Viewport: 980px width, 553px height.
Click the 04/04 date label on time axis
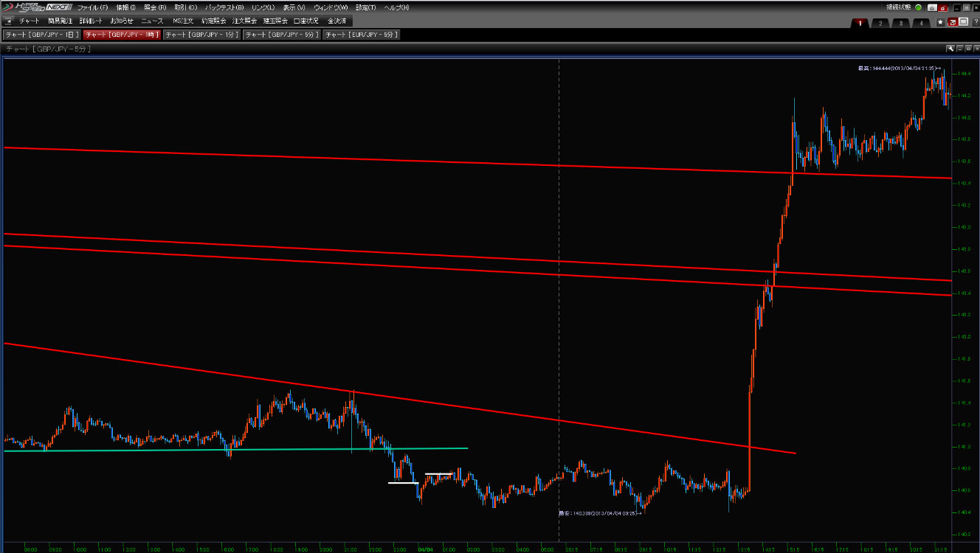(x=425, y=549)
